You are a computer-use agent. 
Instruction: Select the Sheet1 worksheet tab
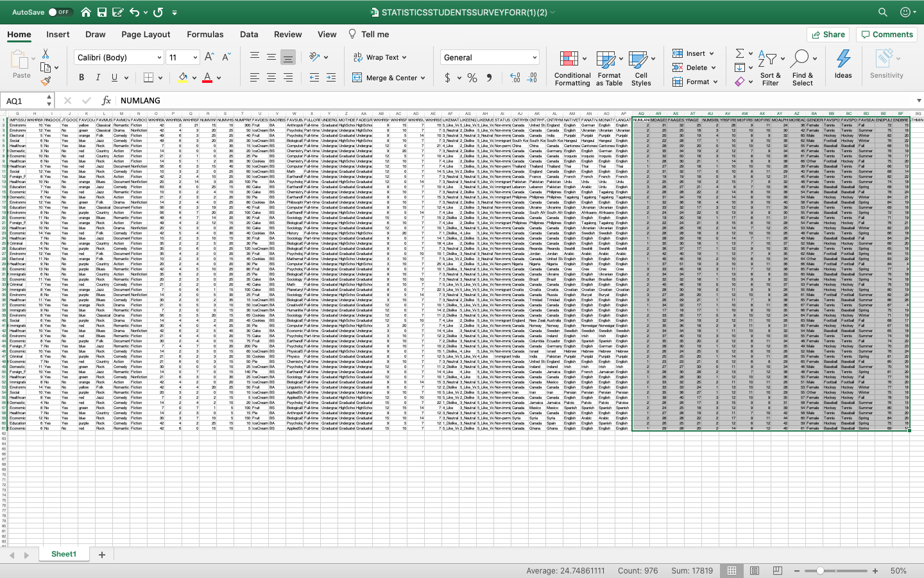(64, 554)
